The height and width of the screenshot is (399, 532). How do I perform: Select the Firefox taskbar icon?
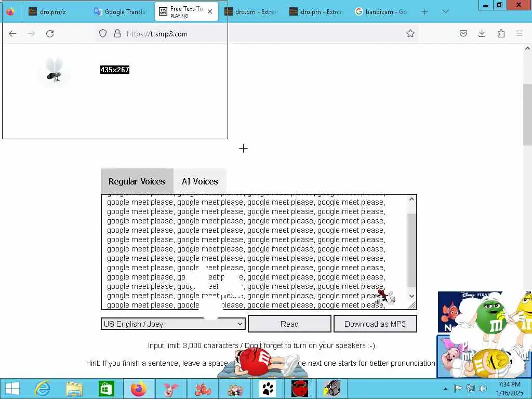click(138, 389)
